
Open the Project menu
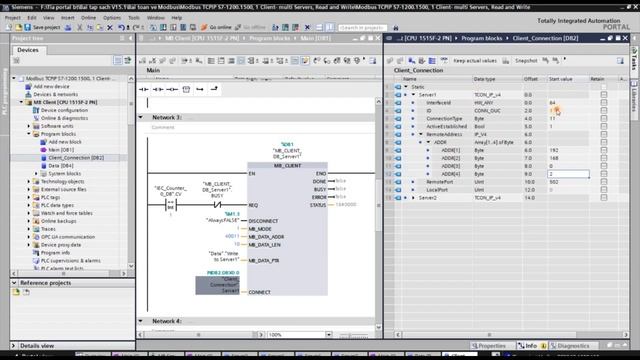[13, 18]
